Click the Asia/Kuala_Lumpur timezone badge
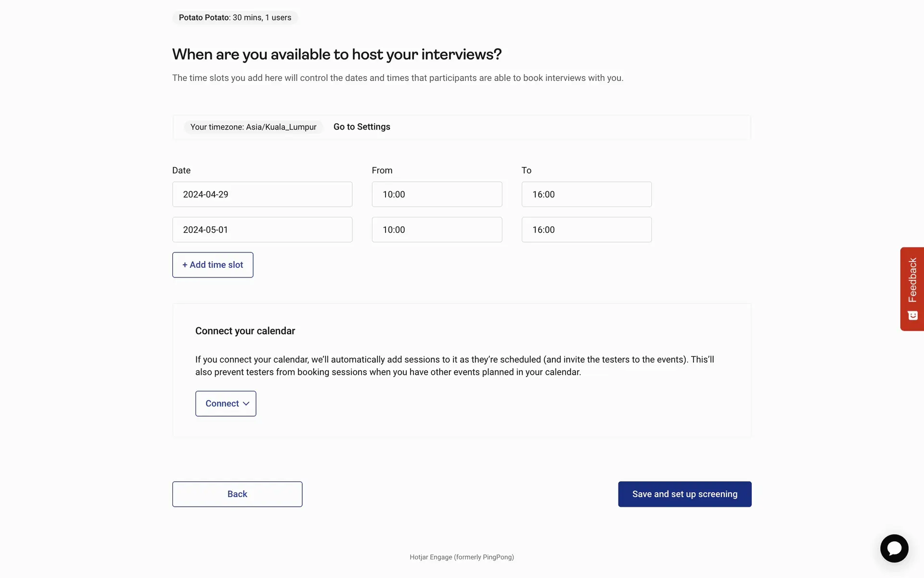This screenshot has width=924, height=578. pos(253,127)
